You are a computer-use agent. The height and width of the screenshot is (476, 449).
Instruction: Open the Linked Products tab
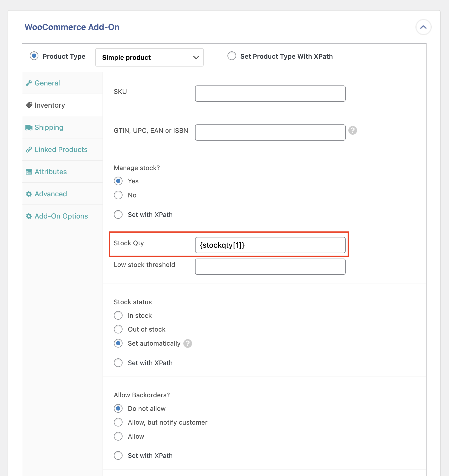pos(61,150)
